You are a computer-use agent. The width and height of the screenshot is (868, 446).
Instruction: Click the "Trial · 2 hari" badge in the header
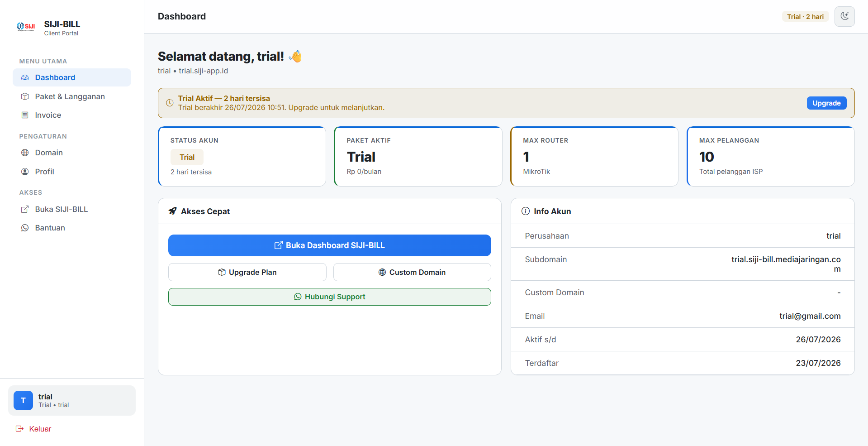pyautogui.click(x=805, y=16)
